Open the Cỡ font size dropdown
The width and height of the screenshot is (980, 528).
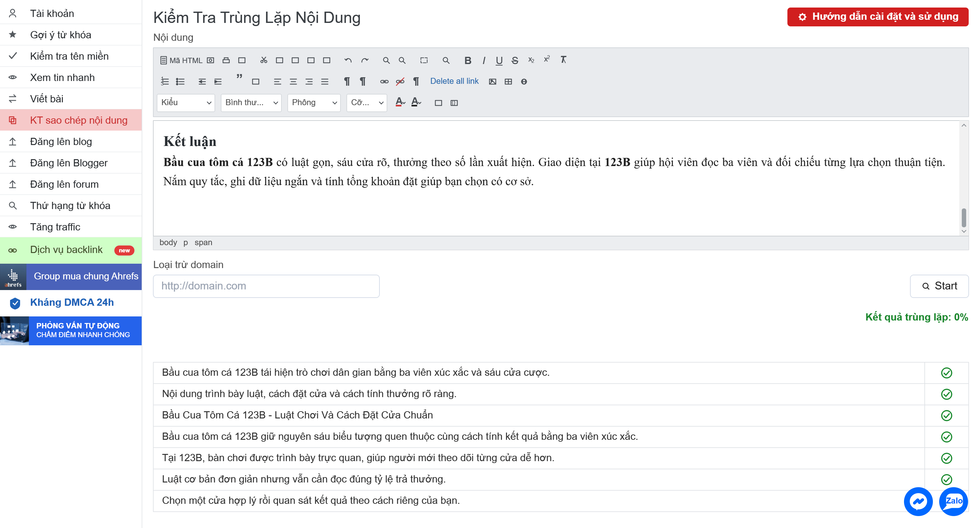[367, 103]
